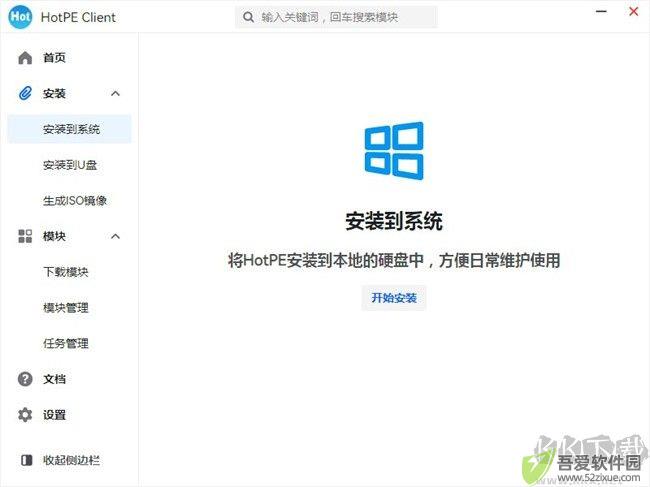Open the 设置 settings page
Image resolution: width=650 pixels, height=487 pixels.
coord(54,414)
